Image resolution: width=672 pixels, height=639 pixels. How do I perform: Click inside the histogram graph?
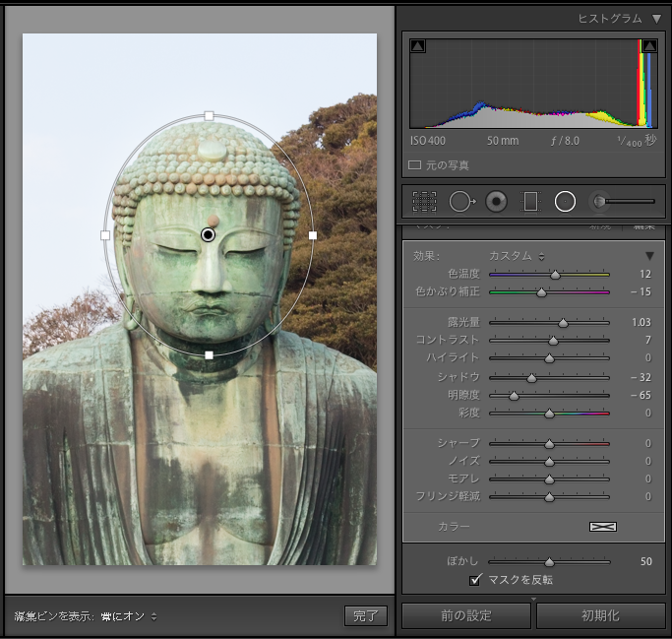click(533, 84)
